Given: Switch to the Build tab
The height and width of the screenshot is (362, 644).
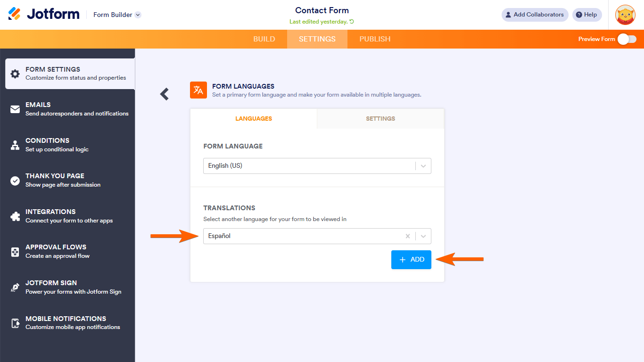Looking at the screenshot, I should 264,39.
